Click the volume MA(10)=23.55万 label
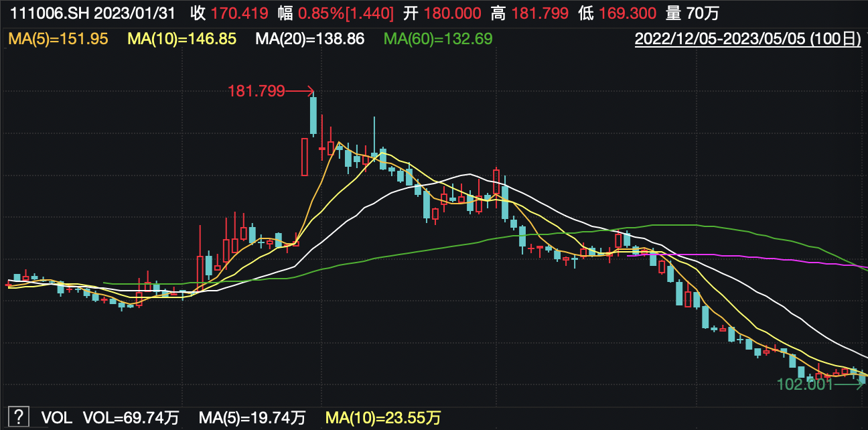Viewport: 868px width, 430px height. tap(383, 419)
